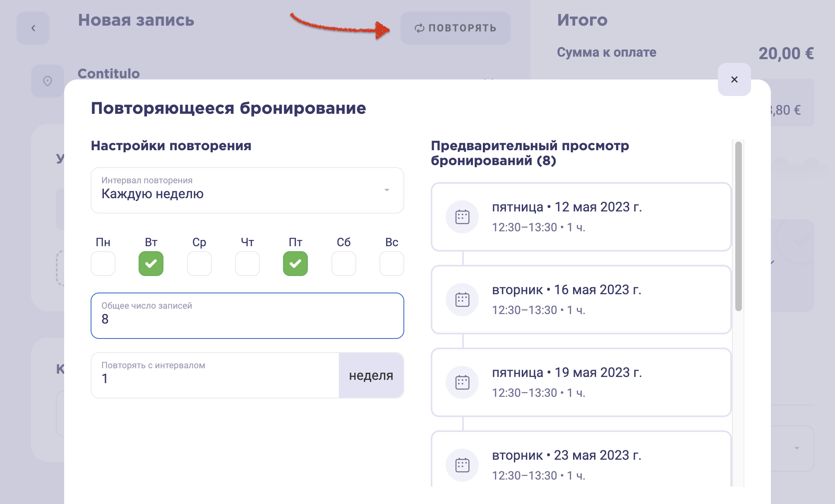Uncheck the Вт weekday checkbox

(x=151, y=264)
